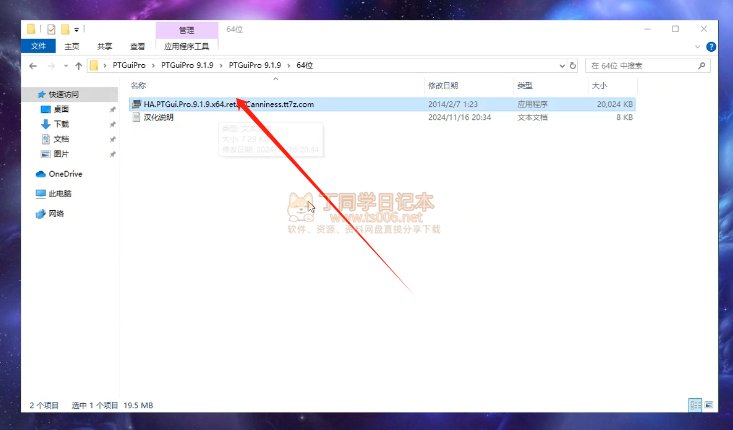Open recent locations dropdown arrow
The image size is (733, 430).
[65, 66]
